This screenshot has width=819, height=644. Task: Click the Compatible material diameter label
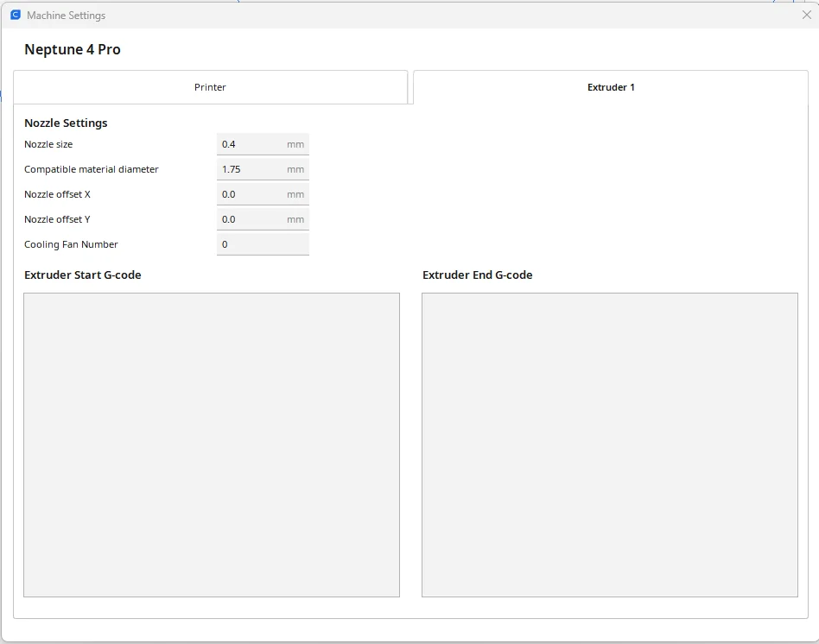pyautogui.click(x=92, y=169)
